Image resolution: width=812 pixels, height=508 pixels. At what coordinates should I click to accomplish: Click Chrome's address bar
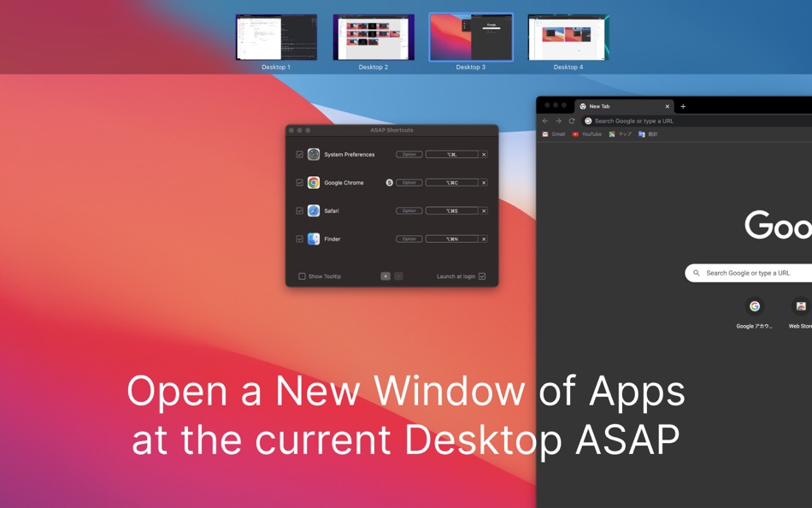[x=697, y=121]
